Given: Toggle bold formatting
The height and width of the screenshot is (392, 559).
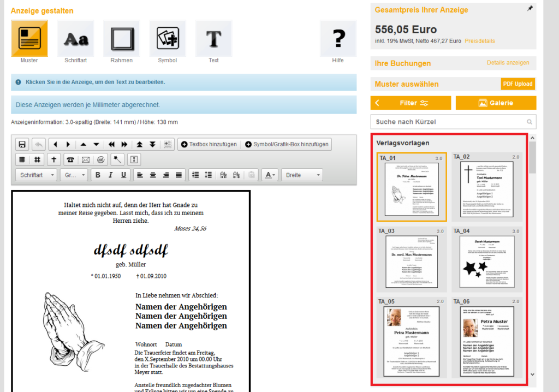Looking at the screenshot, I should tap(98, 175).
